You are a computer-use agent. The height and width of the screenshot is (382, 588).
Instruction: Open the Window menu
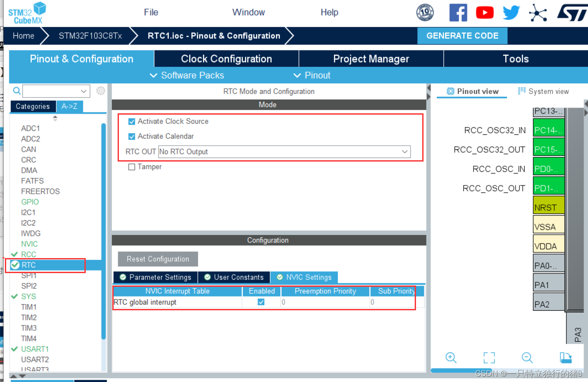(248, 12)
